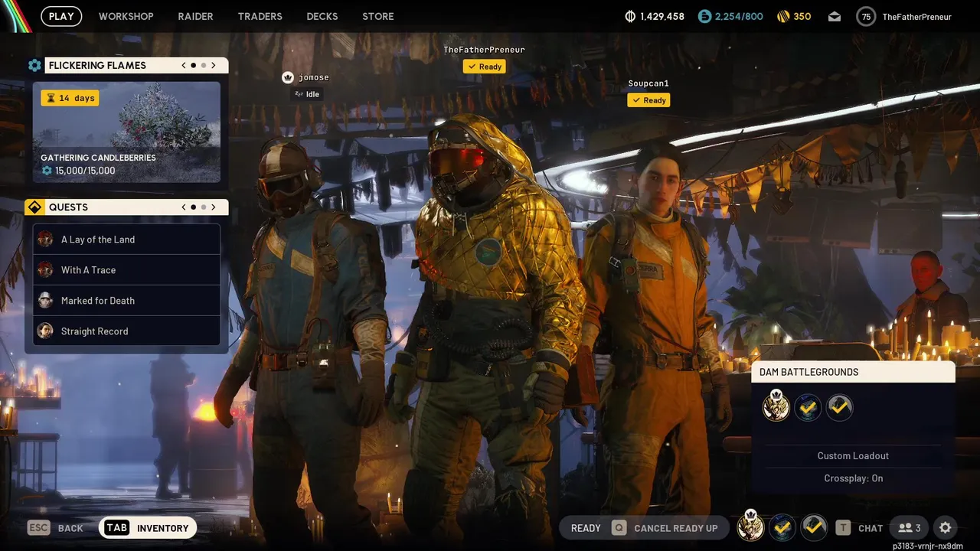Go to previous Quests page

point(184,207)
